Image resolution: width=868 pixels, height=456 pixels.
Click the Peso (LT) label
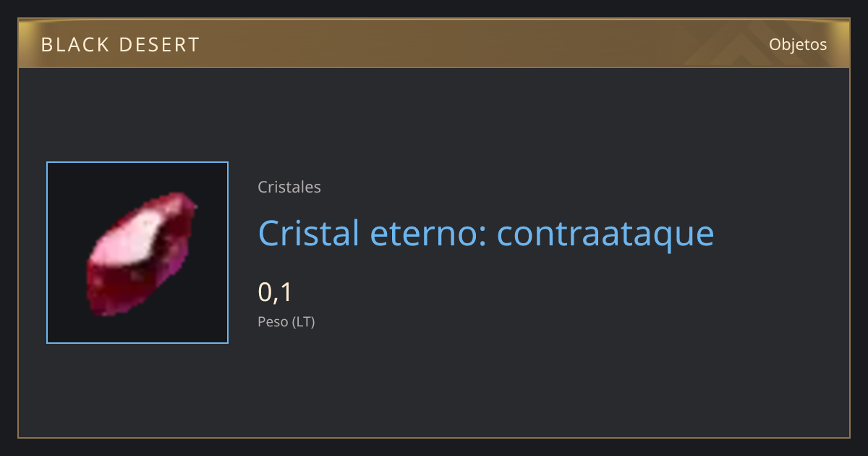click(286, 322)
